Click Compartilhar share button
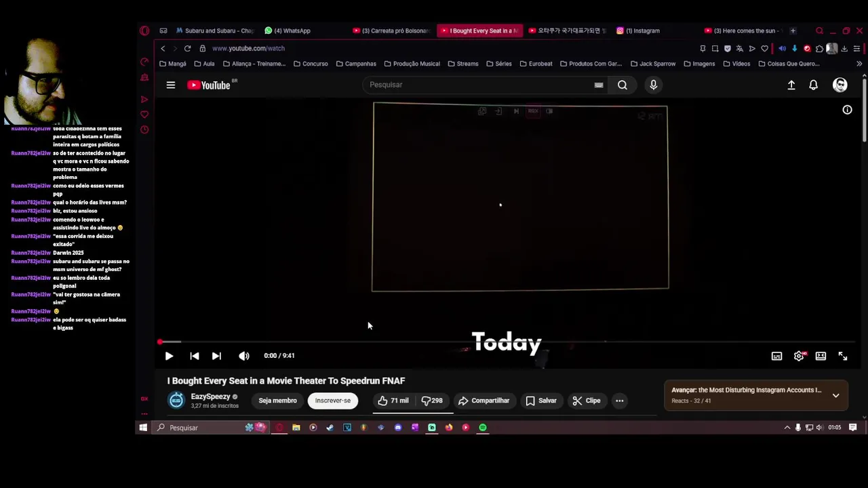Screen dimensions: 868x488 [x=484, y=401]
